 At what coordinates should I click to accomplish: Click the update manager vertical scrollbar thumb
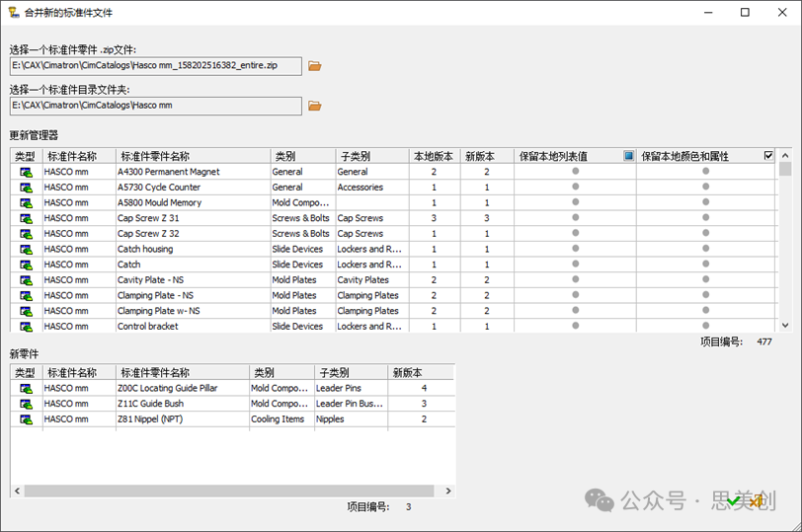tap(785, 169)
